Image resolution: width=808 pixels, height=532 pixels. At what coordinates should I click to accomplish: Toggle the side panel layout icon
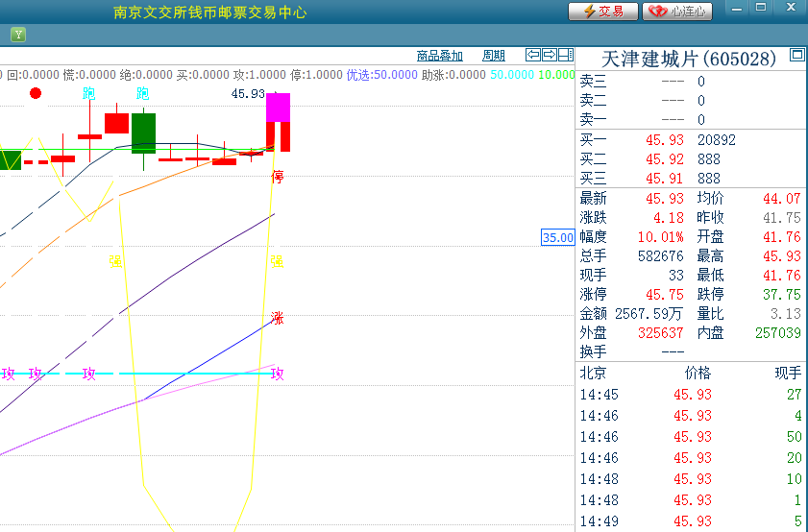point(566,55)
